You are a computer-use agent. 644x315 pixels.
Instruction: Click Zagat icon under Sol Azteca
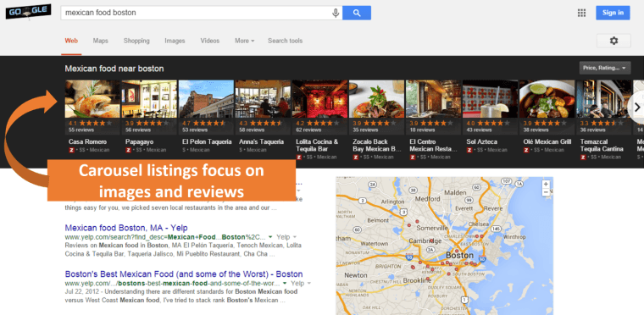pos(469,150)
